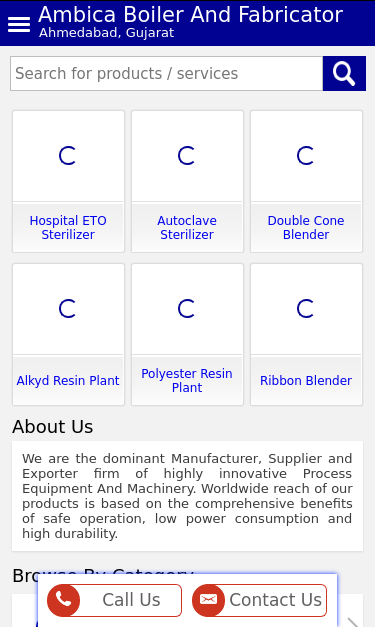Open Hospital ETO Sterilizer loading image
This screenshot has width=375, height=627.
coord(68,156)
